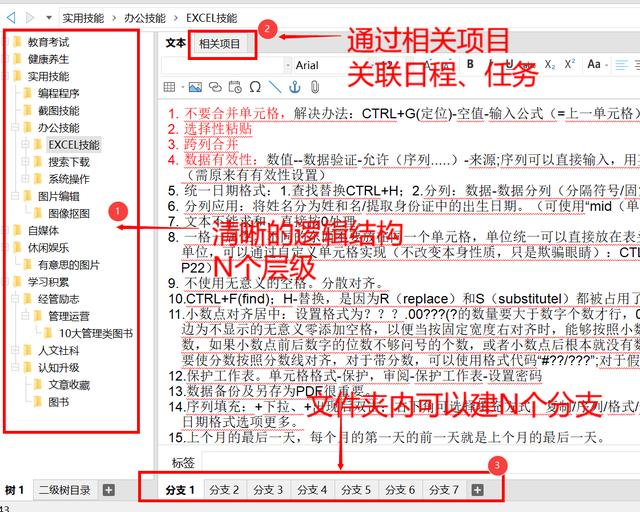
Task: Expand the 搜索下载 folder node
Action: click(26, 162)
